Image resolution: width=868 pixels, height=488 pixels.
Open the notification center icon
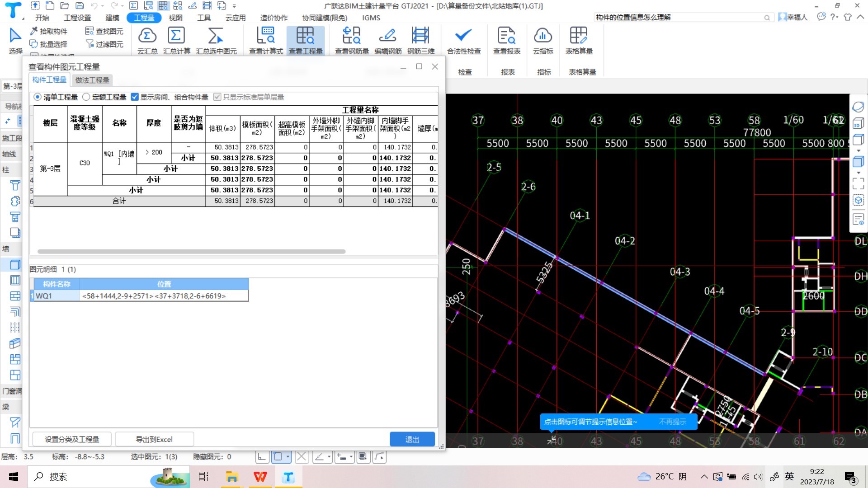[x=850, y=477]
